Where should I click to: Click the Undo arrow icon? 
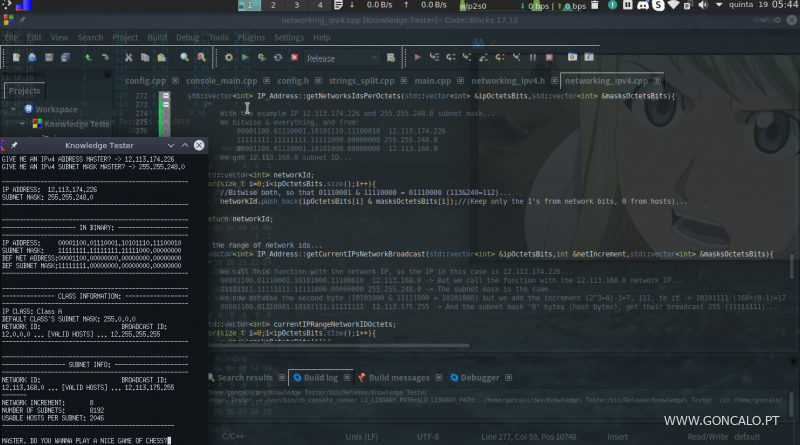pyautogui.click(x=88, y=59)
